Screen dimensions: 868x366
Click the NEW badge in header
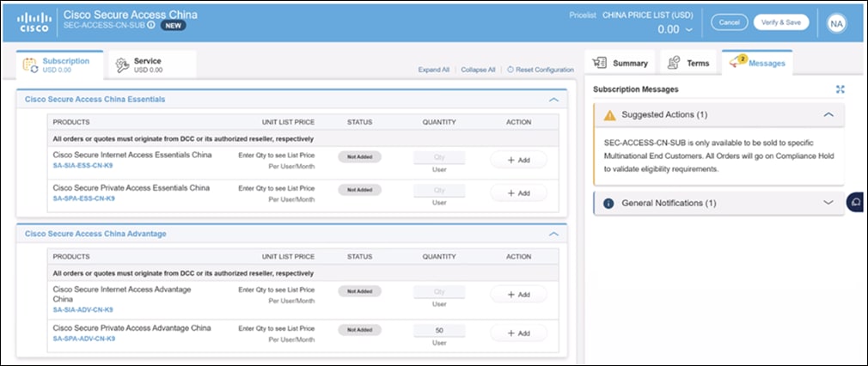click(174, 26)
